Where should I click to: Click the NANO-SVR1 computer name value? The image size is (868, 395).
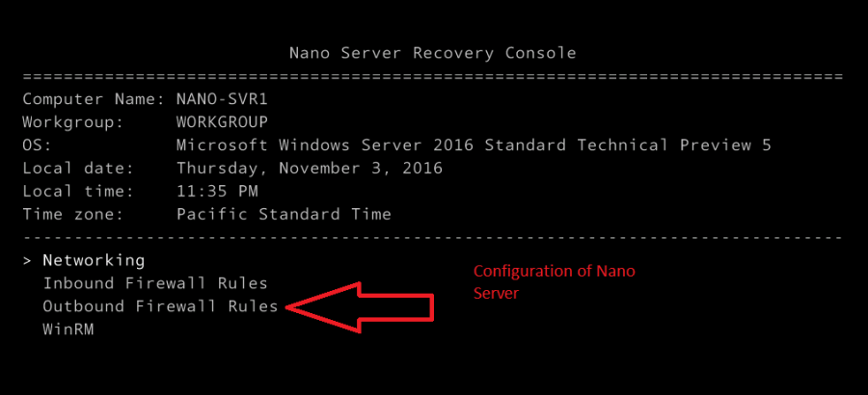pos(222,98)
